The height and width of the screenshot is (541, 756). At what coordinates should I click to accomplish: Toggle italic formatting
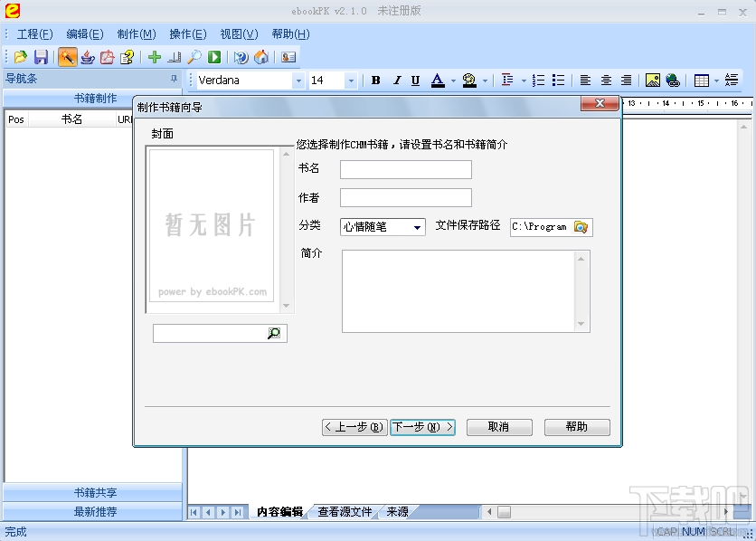click(396, 80)
